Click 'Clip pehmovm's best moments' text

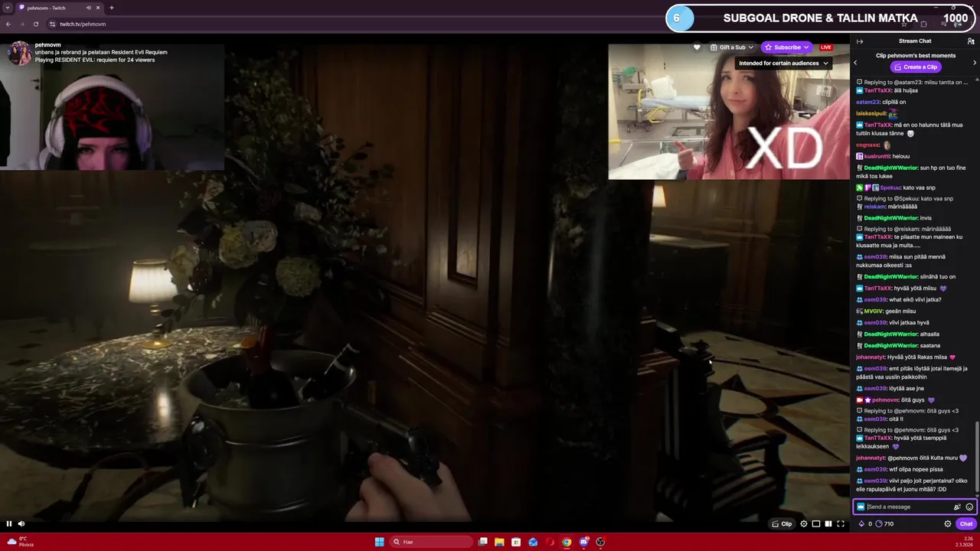[916, 55]
